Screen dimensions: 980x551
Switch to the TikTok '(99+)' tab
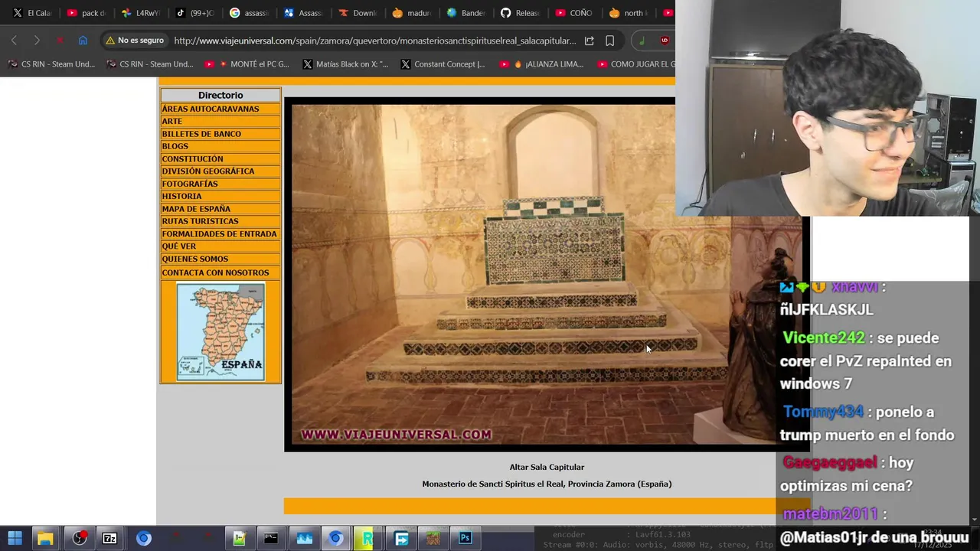point(194,13)
